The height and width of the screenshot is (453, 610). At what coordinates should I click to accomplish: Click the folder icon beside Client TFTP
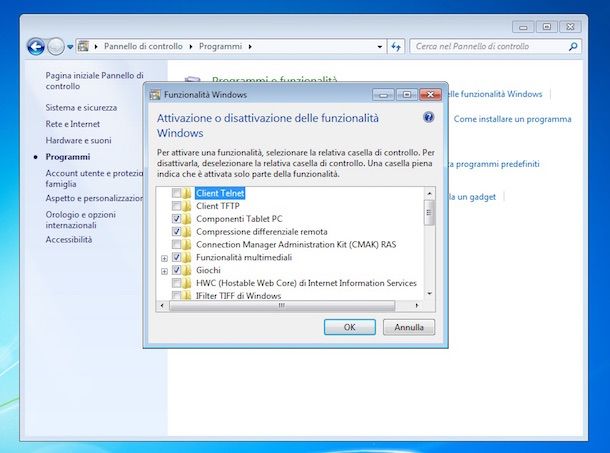[x=187, y=206]
